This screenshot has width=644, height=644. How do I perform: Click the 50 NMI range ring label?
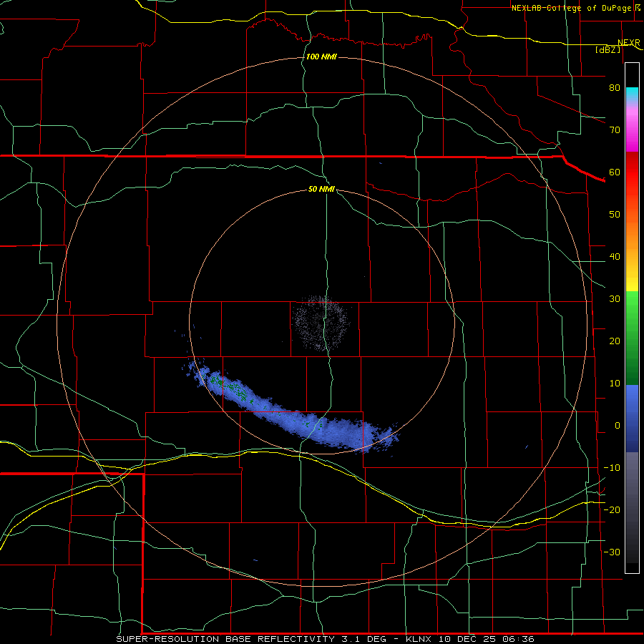tap(321, 189)
